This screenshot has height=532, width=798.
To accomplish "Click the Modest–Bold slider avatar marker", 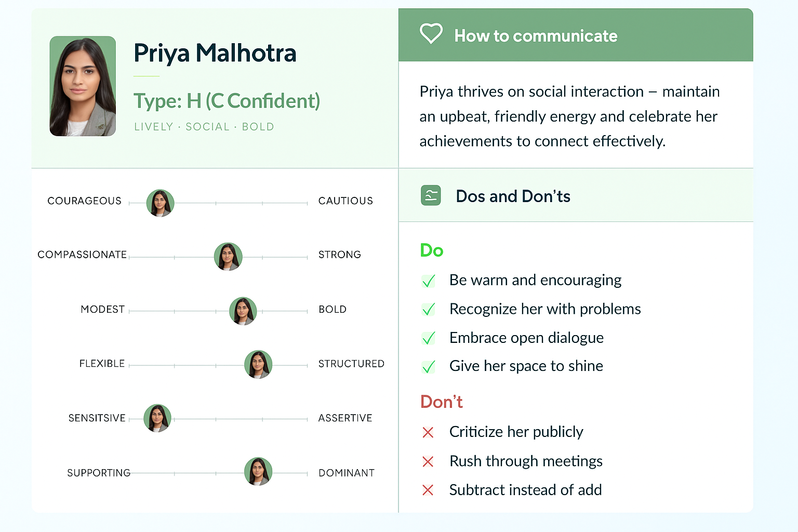I will (x=243, y=311).
